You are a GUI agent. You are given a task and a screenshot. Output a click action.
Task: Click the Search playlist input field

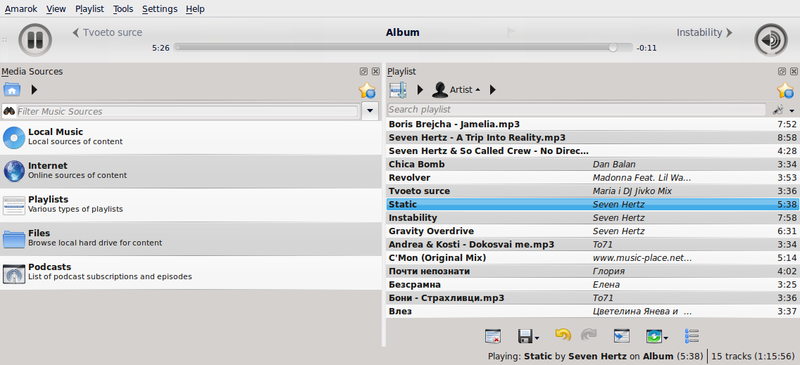[x=577, y=109]
